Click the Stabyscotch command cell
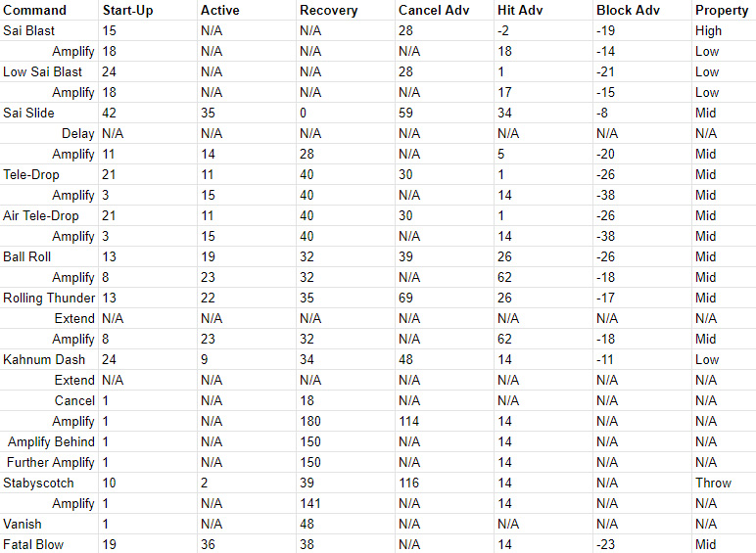Image resolution: width=756 pixels, height=553 pixels. click(49, 484)
